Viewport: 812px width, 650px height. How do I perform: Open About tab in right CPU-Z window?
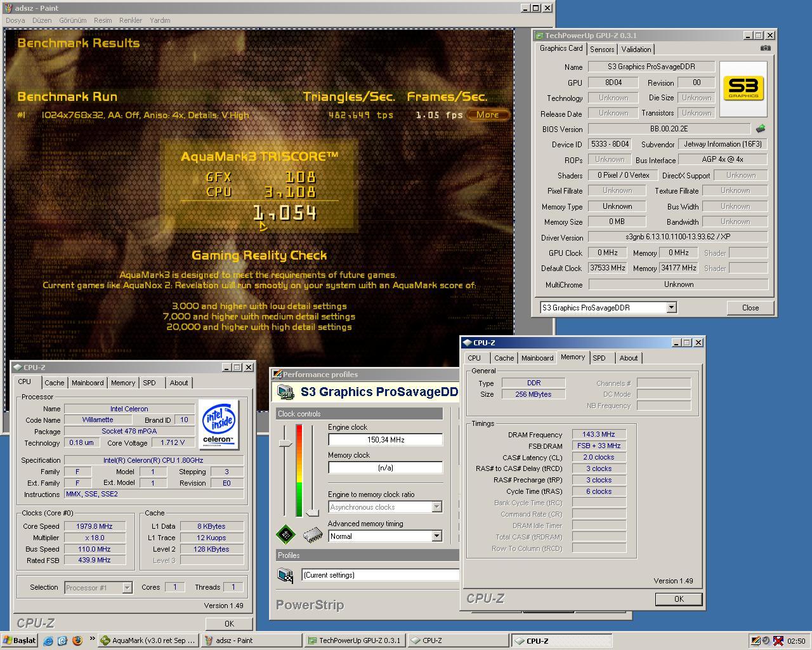629,358
